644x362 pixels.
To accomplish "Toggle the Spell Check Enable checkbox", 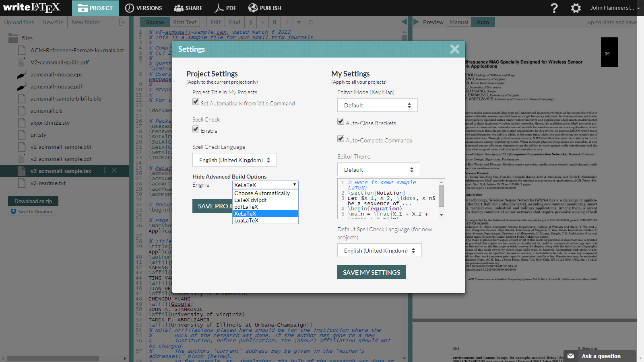I will tap(196, 129).
